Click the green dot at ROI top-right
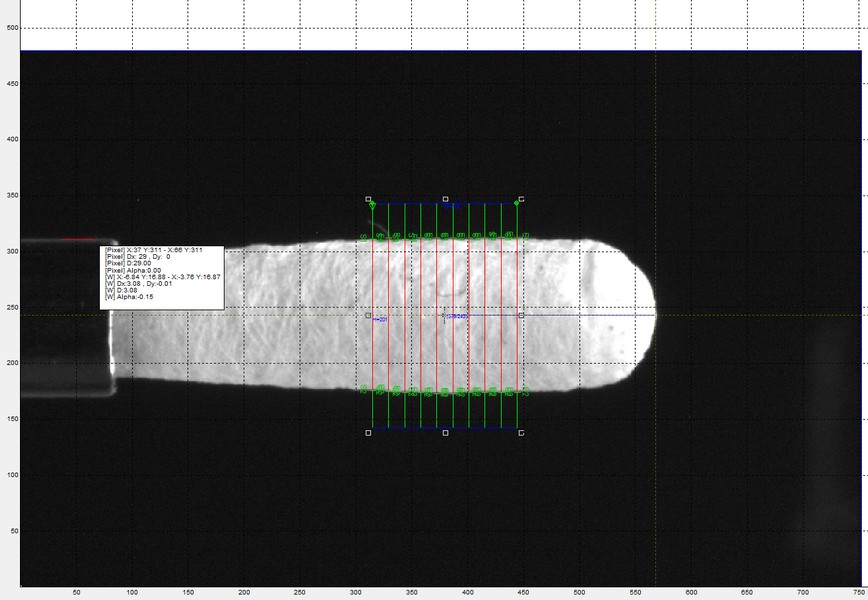Screen dimensions: 868x600 pyautogui.click(x=516, y=203)
